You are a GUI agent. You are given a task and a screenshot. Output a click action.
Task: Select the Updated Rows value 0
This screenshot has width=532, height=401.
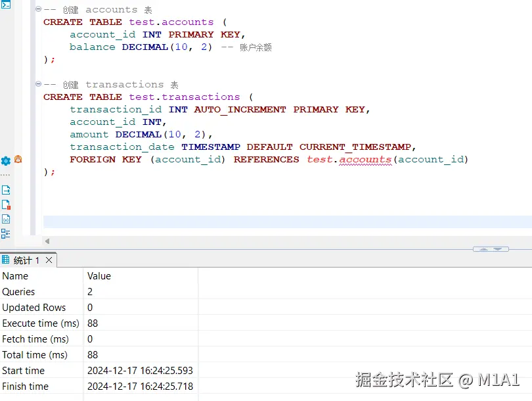141,307
